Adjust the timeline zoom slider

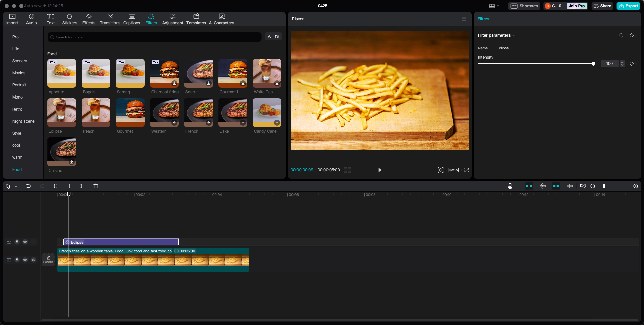pos(604,186)
